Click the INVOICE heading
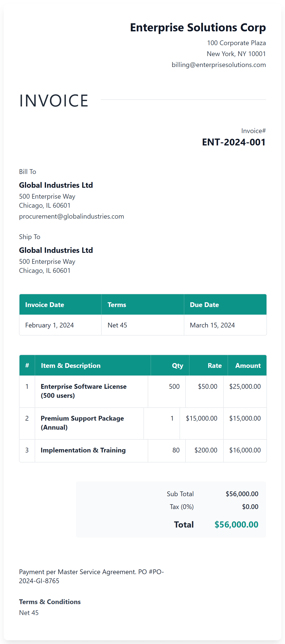The height and width of the screenshot is (644, 285). click(54, 101)
